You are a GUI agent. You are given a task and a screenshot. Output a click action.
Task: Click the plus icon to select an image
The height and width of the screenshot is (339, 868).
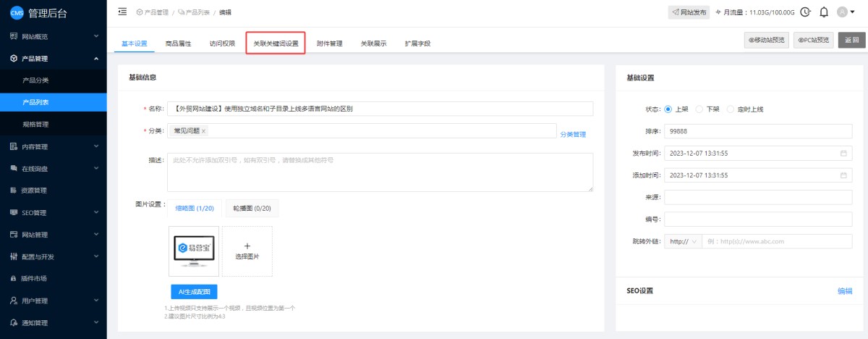click(x=247, y=246)
